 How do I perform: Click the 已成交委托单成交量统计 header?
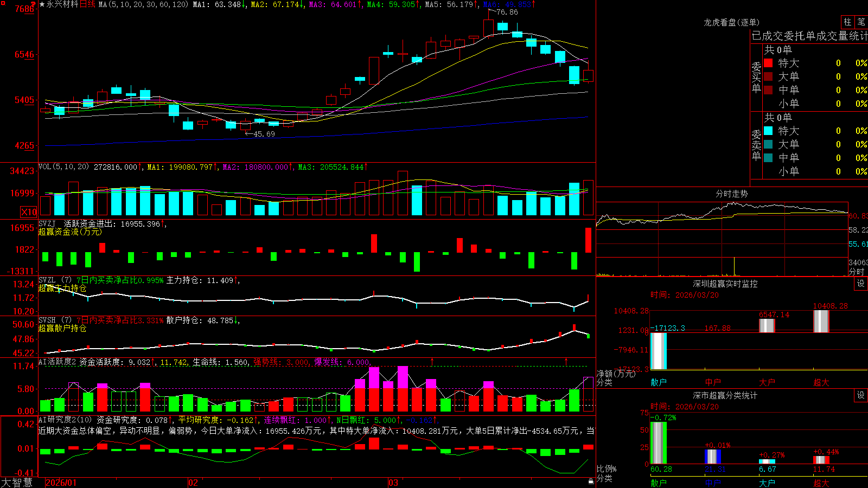click(809, 36)
